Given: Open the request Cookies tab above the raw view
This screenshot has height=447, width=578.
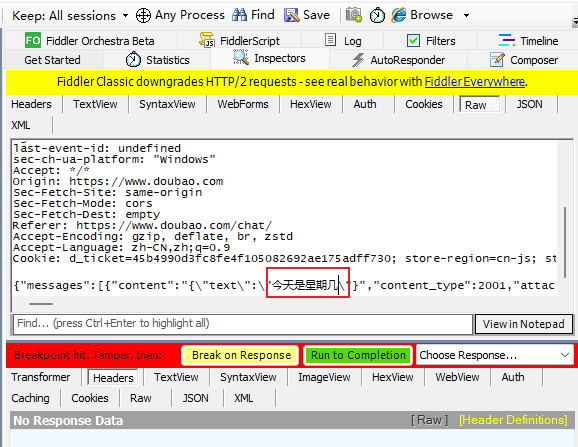Looking at the screenshot, I should pyautogui.click(x=424, y=104).
